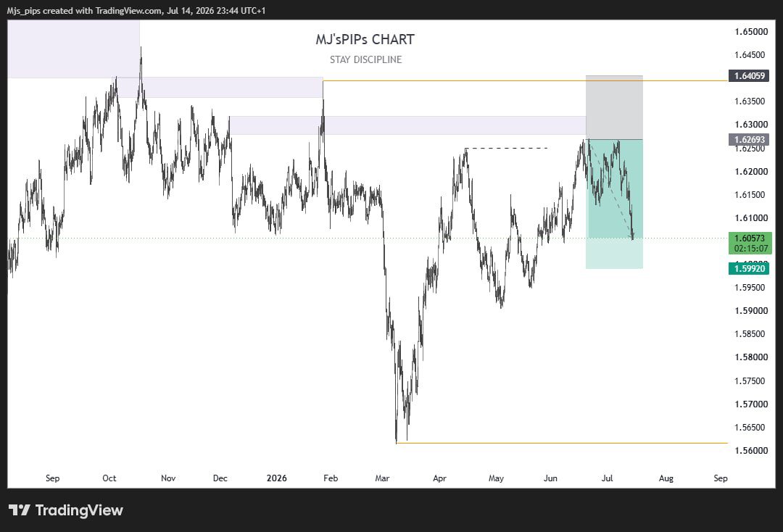
Task: Click the 1.58000 price axis value
Action: 750,357
